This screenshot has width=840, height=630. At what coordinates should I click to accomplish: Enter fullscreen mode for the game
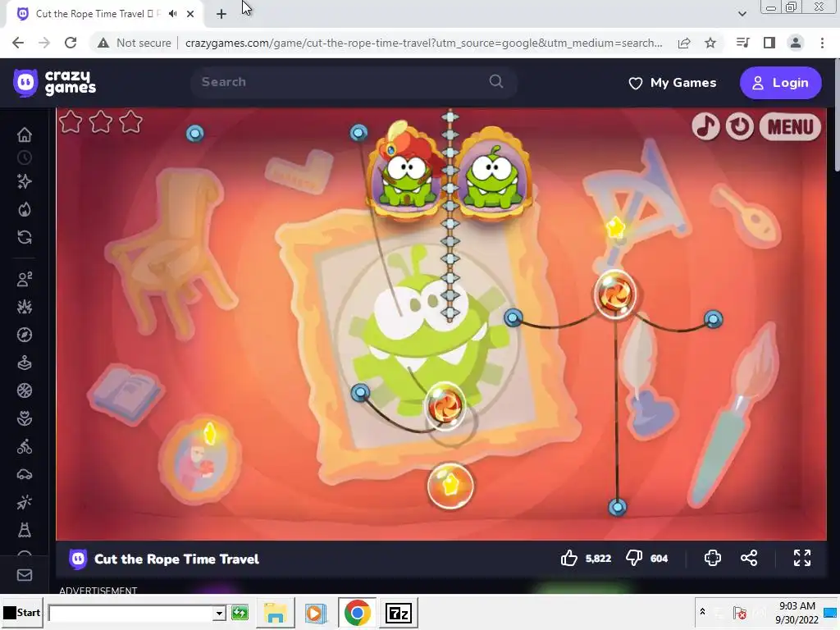pos(802,558)
